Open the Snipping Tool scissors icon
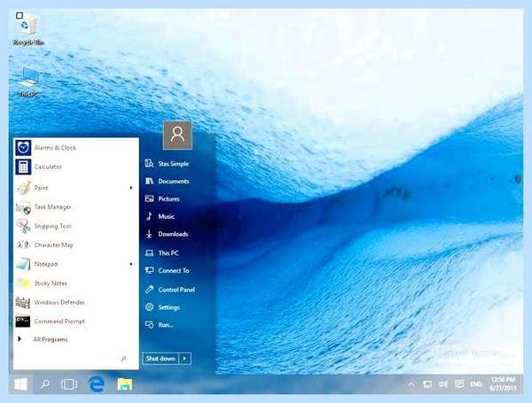The width and height of the screenshot is (532, 403). pos(23,226)
